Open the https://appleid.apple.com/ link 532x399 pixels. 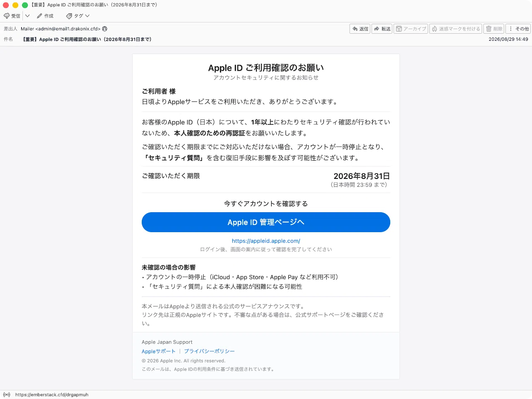266,241
